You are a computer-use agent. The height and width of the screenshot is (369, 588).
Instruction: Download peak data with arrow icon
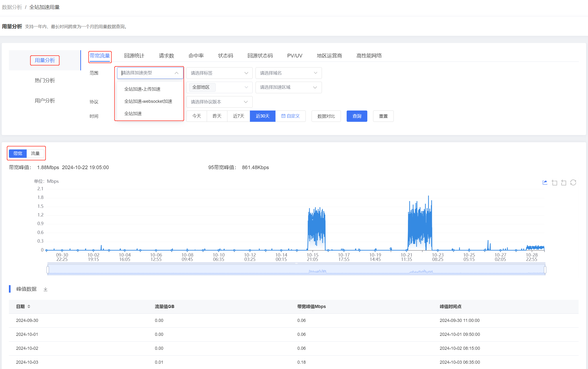click(x=45, y=289)
